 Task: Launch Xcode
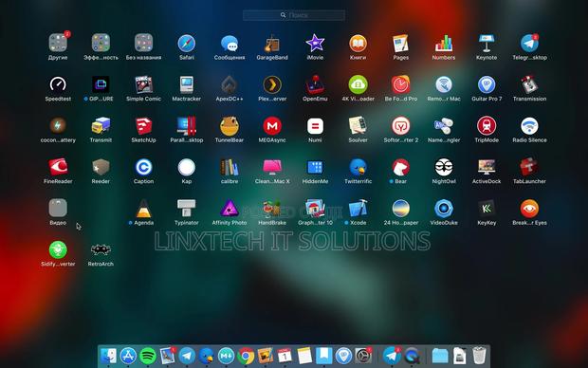coord(358,209)
